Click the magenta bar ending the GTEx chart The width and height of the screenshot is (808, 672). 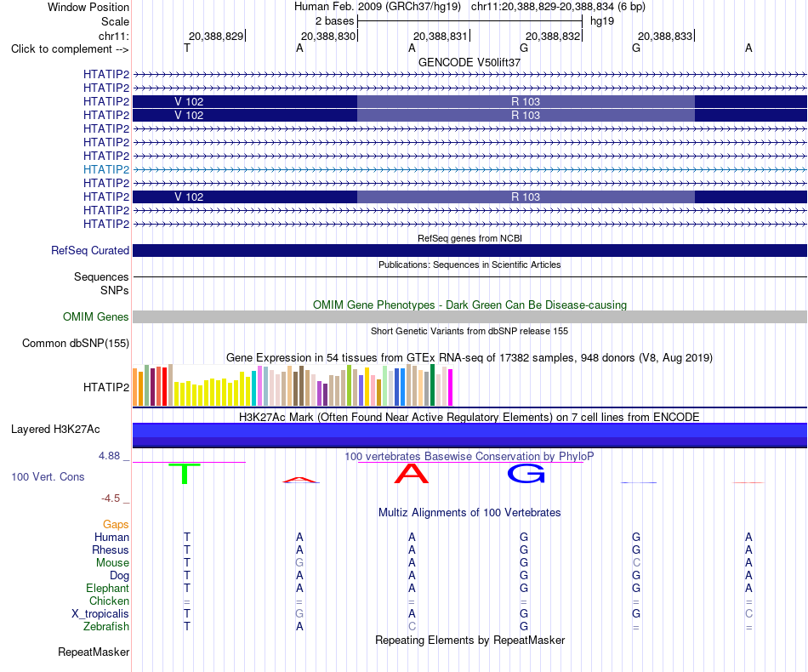pyautogui.click(x=451, y=388)
